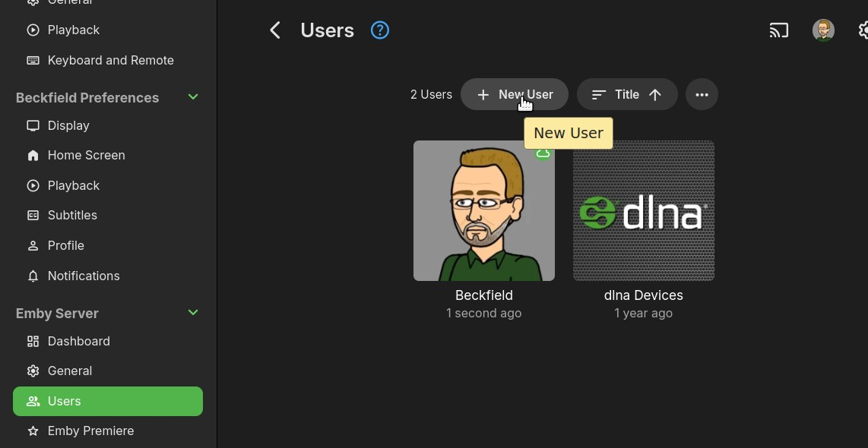Open the blue help question mark icon
Screen dimensions: 868x448
coord(380,30)
